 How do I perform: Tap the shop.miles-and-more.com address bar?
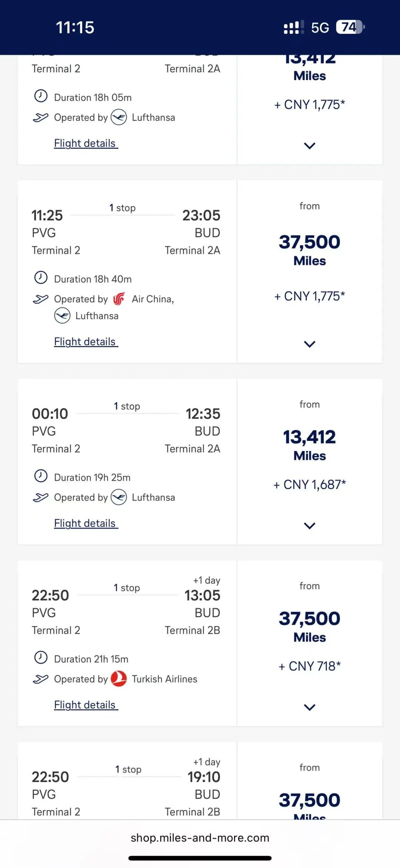coord(200,838)
